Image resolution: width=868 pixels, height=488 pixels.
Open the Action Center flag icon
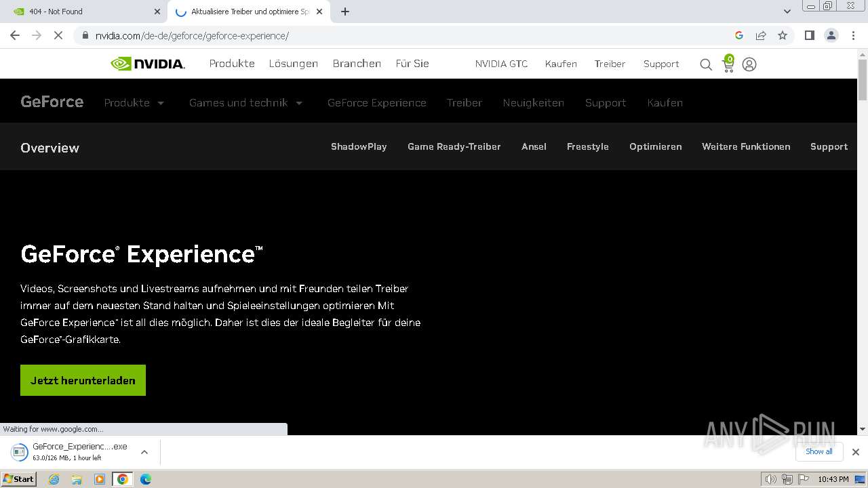(804, 479)
